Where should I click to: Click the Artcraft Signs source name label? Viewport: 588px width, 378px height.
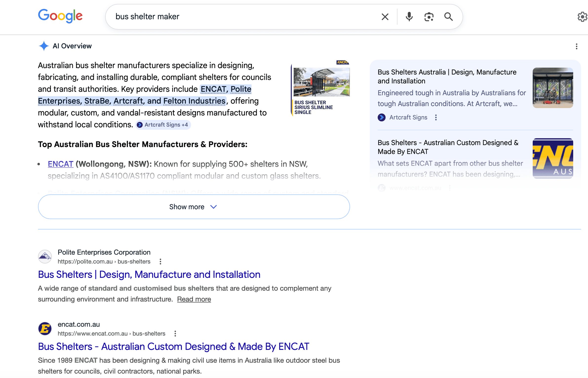[408, 117]
